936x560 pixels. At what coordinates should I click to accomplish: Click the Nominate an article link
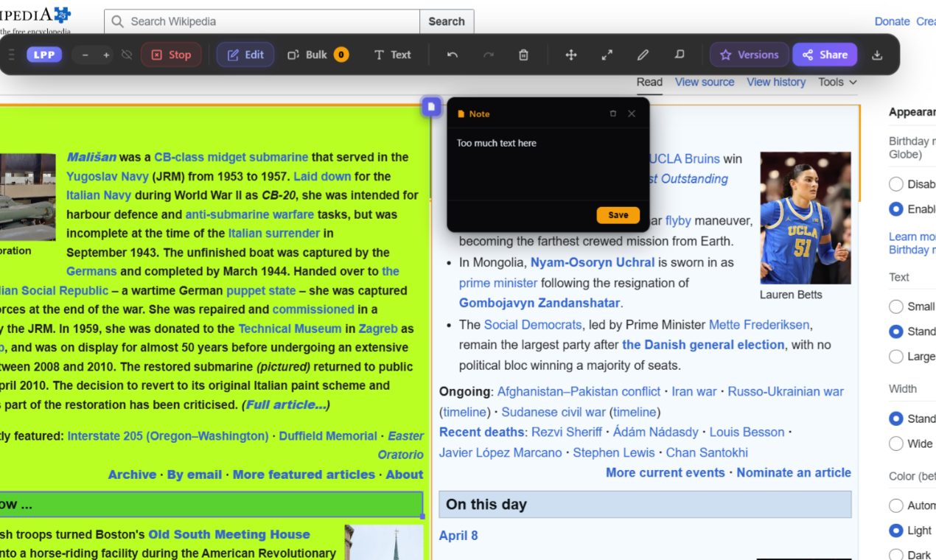pos(794,473)
